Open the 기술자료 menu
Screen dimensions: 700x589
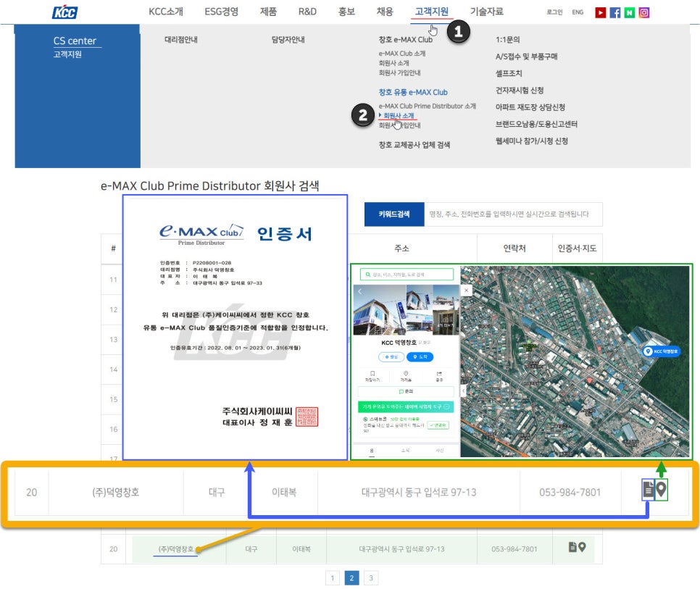[x=487, y=12]
